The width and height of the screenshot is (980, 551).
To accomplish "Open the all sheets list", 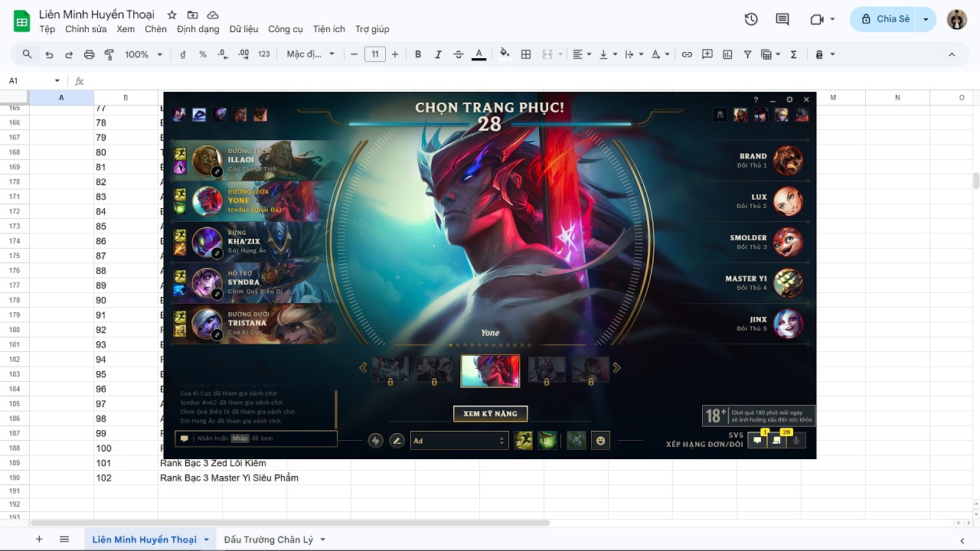I will [x=64, y=540].
